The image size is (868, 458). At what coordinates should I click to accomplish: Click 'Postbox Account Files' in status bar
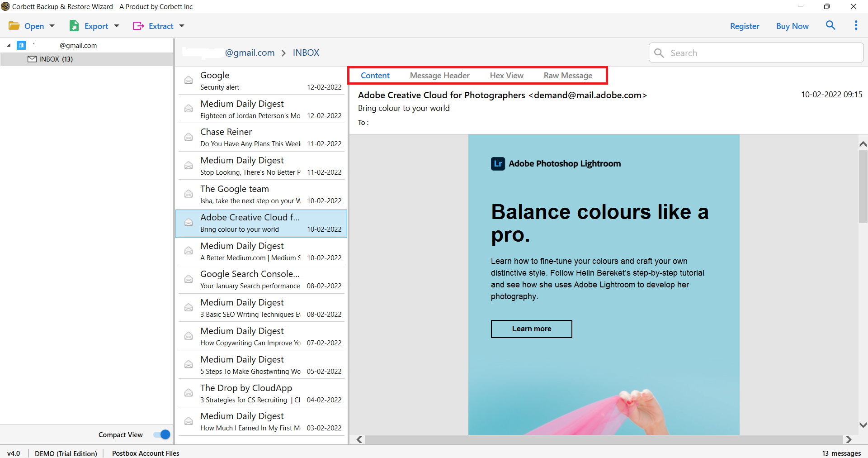tap(146, 453)
